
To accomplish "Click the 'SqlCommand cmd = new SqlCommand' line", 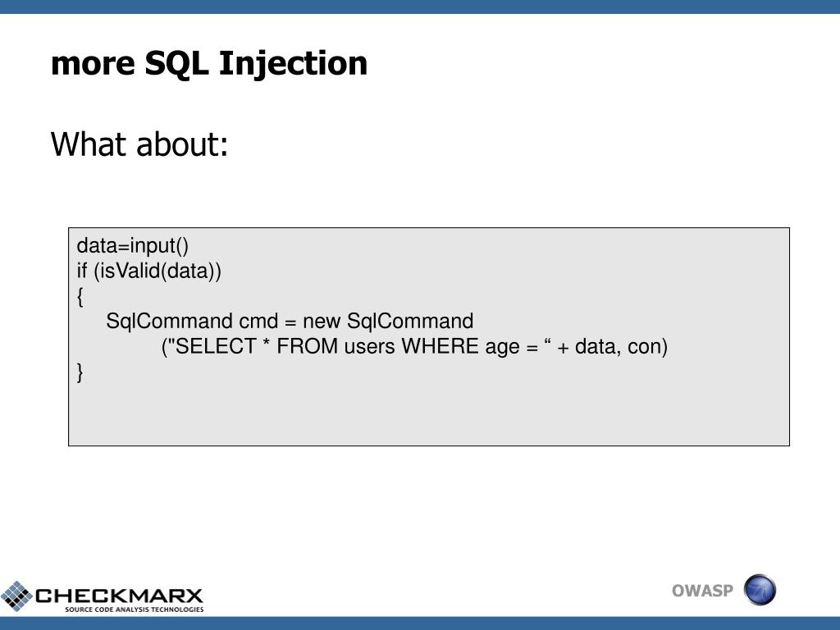I will [x=290, y=321].
